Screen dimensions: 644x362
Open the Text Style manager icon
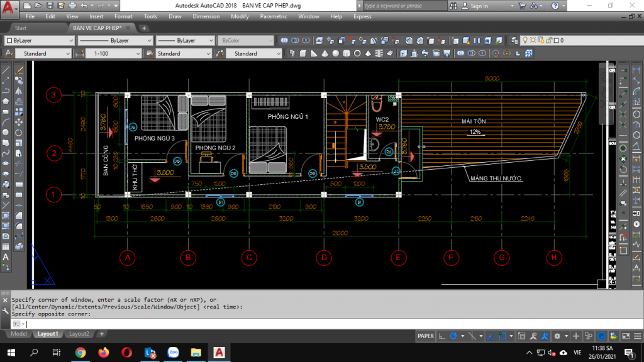(x=9, y=53)
